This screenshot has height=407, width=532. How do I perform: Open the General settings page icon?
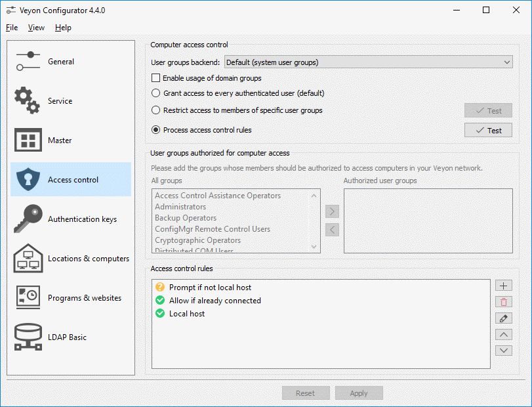(x=28, y=62)
